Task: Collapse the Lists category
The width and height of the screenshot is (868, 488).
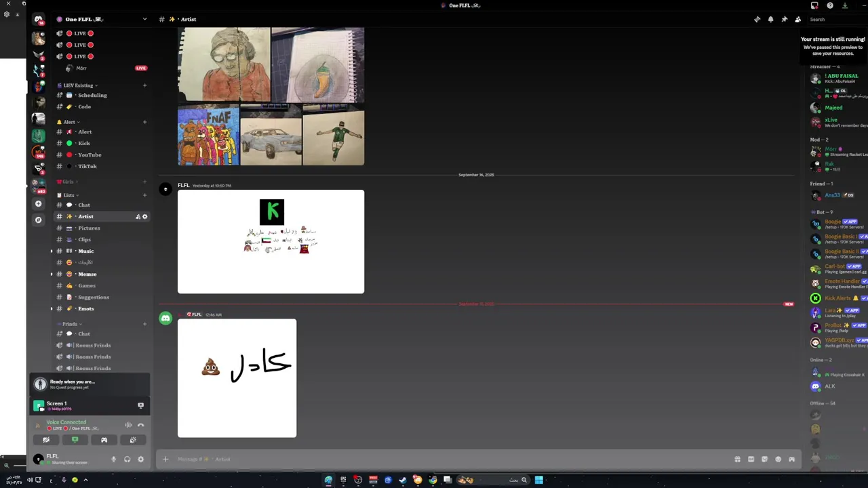Action: pos(68,195)
